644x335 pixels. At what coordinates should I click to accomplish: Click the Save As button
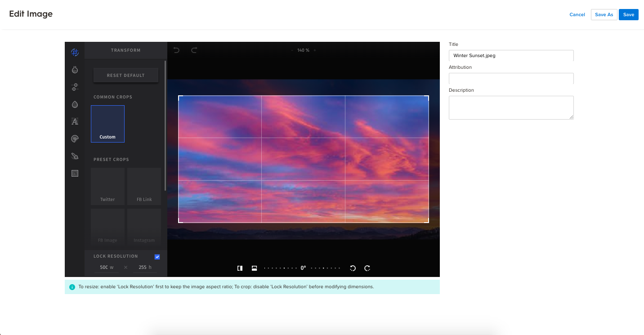604,15
